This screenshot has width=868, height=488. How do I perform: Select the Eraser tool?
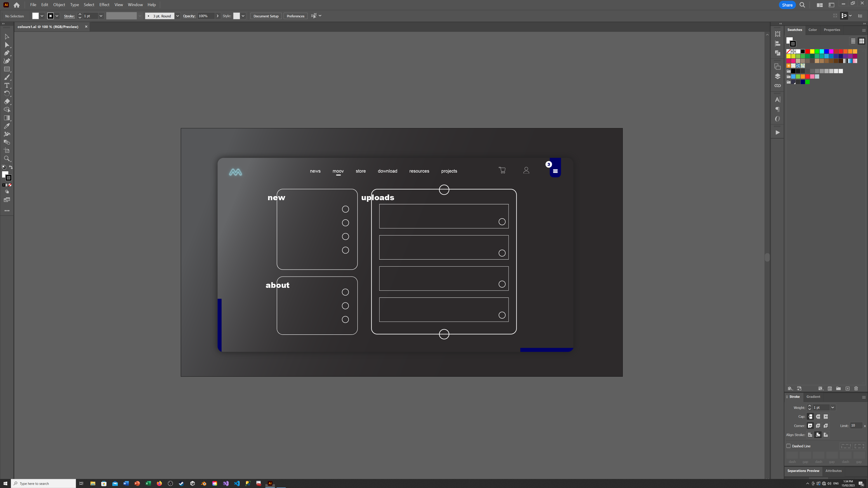[7, 102]
